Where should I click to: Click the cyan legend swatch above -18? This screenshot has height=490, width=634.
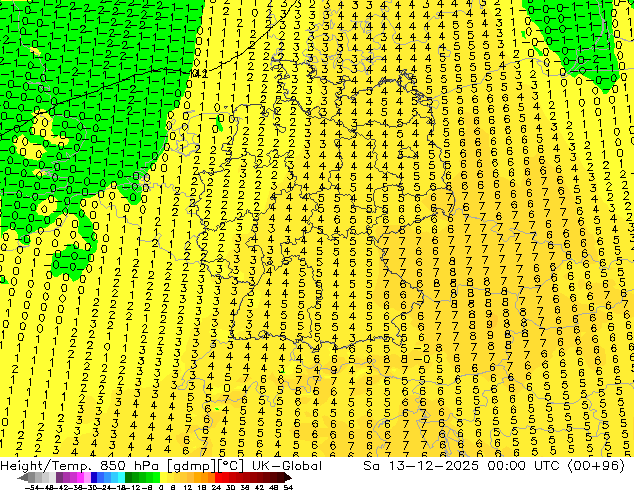121,478
